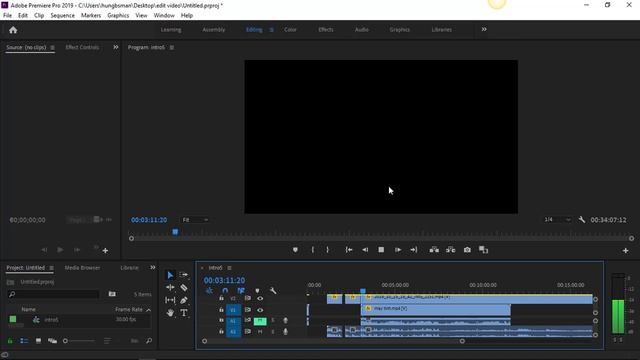
Task: Toggle lock on the V2 track
Action: click(221, 298)
